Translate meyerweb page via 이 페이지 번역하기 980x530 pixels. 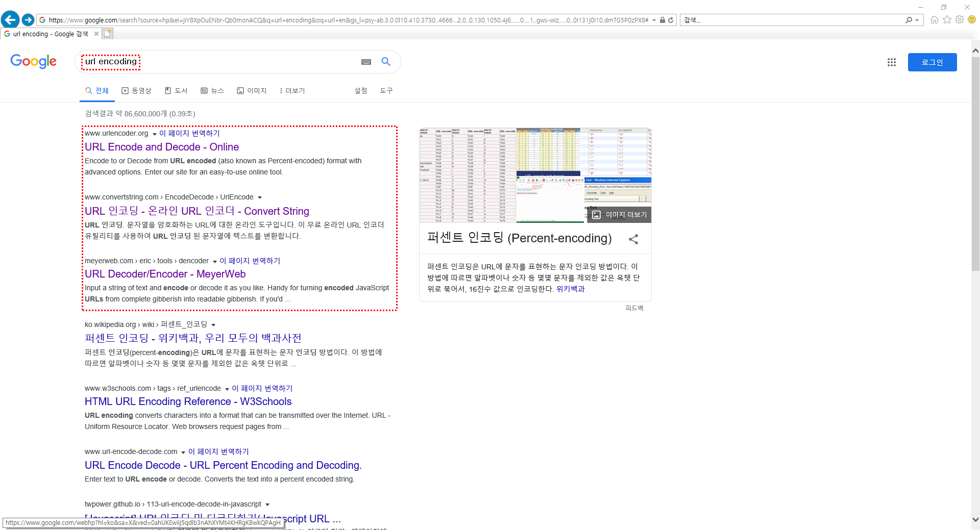(250, 261)
